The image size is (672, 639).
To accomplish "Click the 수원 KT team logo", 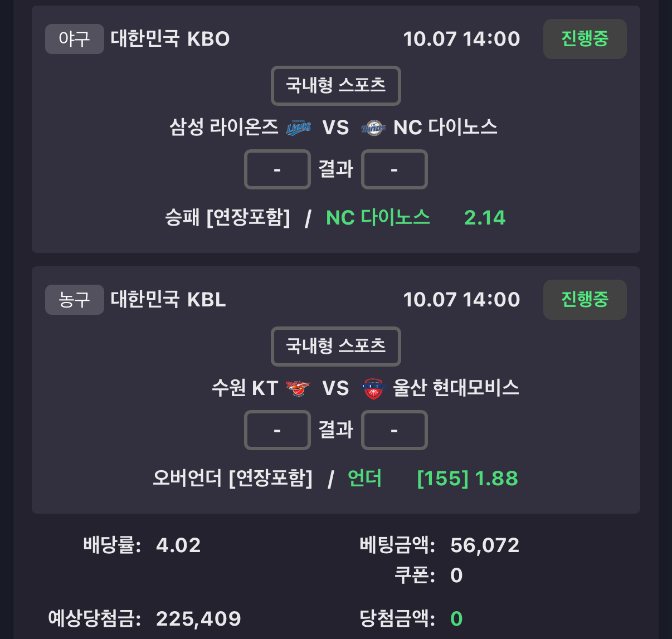I will tap(298, 388).
